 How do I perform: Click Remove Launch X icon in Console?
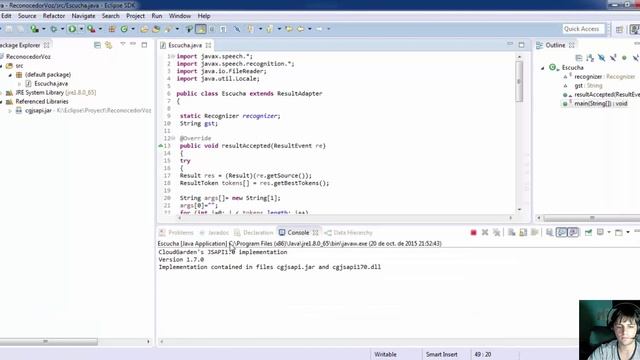[485, 233]
